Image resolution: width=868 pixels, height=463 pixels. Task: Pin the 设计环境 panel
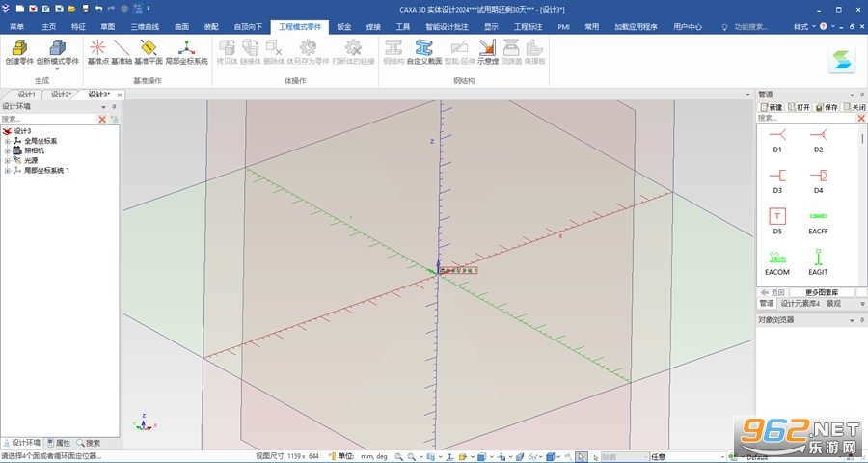click(114, 107)
